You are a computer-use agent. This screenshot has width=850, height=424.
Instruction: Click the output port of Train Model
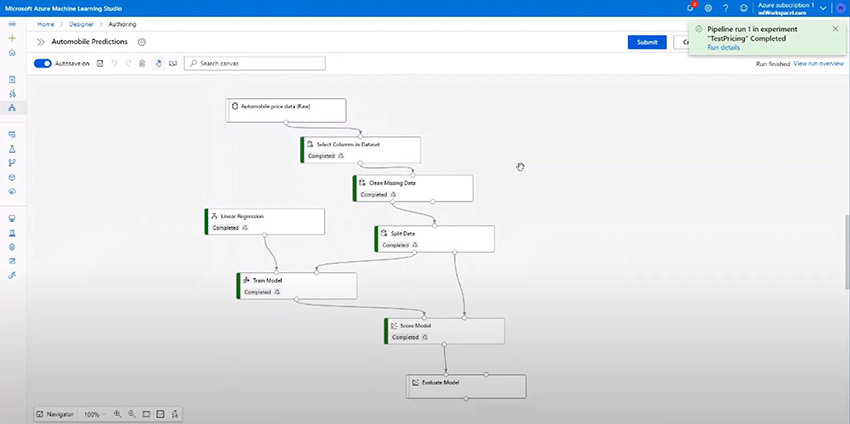pos(297,299)
